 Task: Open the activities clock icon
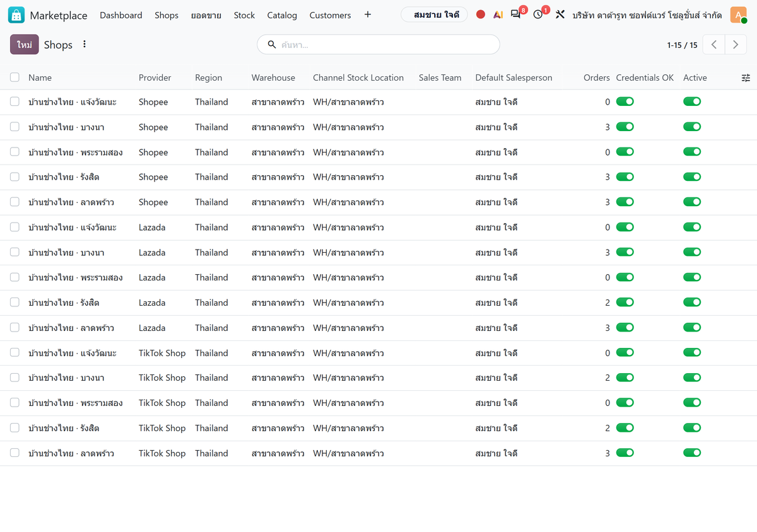point(538,14)
